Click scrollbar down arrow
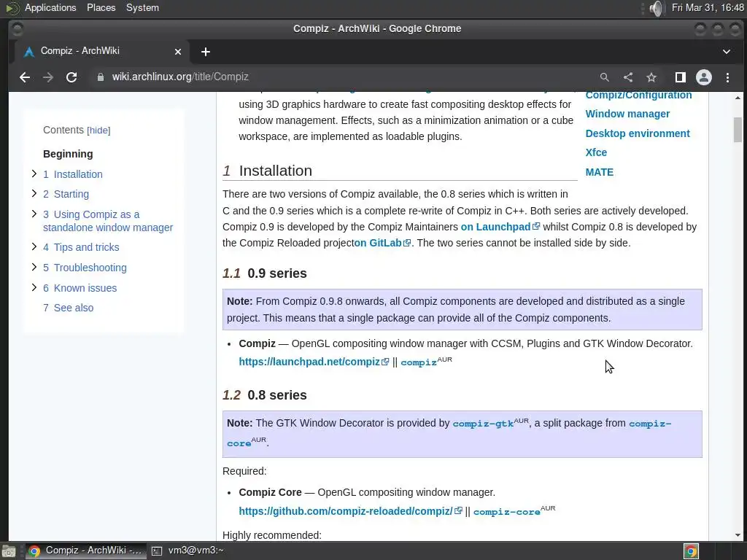 tap(738, 535)
